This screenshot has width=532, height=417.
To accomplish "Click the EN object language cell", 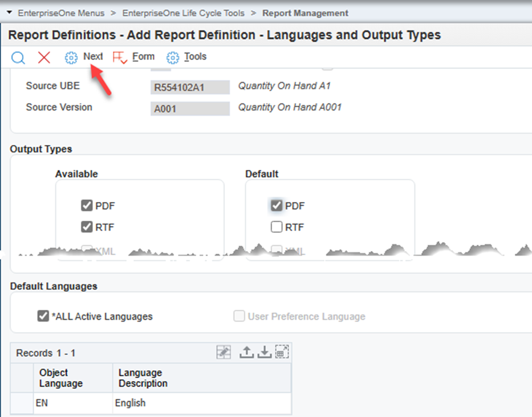I will click(x=73, y=403).
